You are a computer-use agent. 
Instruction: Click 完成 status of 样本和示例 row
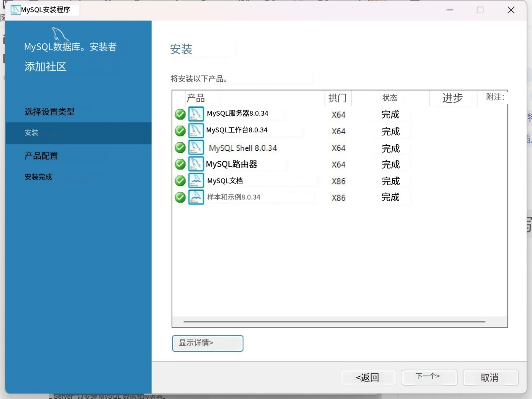point(390,197)
